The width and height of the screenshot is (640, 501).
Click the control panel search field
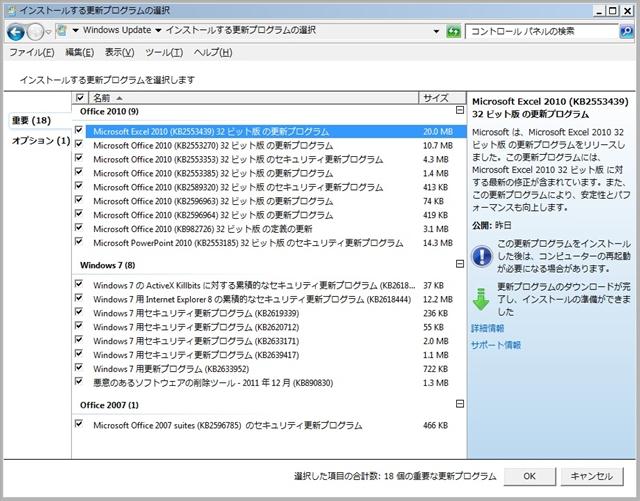[542, 31]
